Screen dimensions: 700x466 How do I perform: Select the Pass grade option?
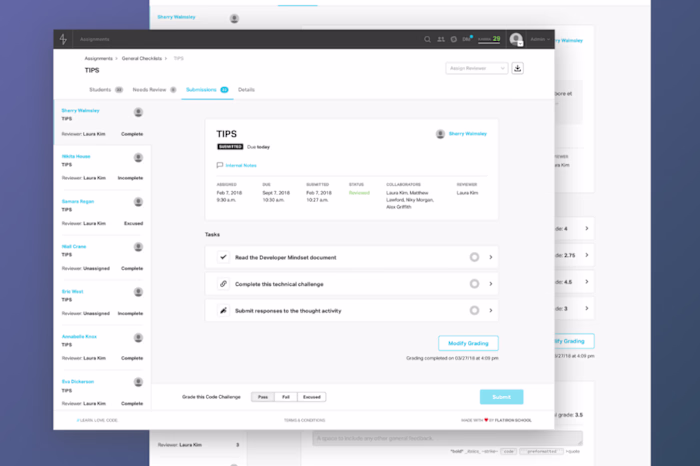(x=263, y=397)
